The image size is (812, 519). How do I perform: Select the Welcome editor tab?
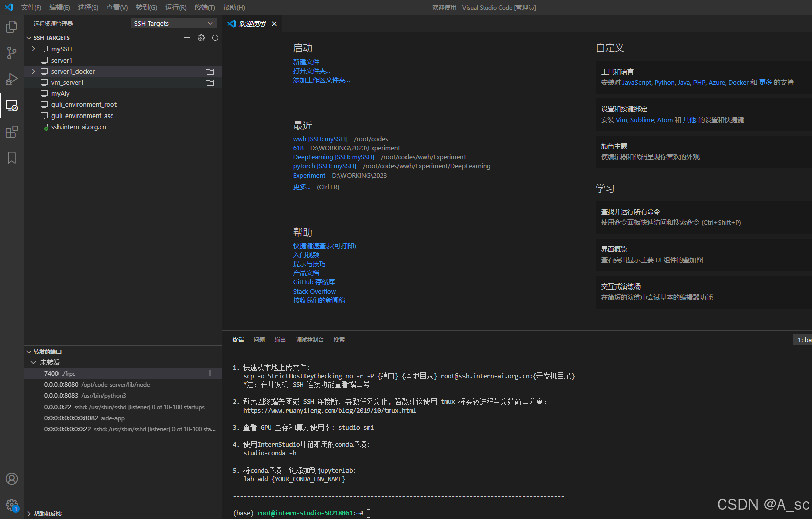(x=252, y=24)
